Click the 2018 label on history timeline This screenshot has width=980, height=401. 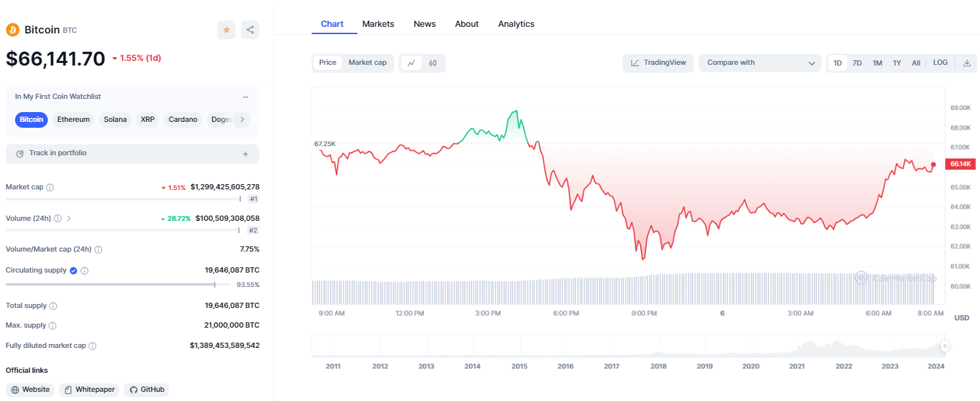[659, 366]
